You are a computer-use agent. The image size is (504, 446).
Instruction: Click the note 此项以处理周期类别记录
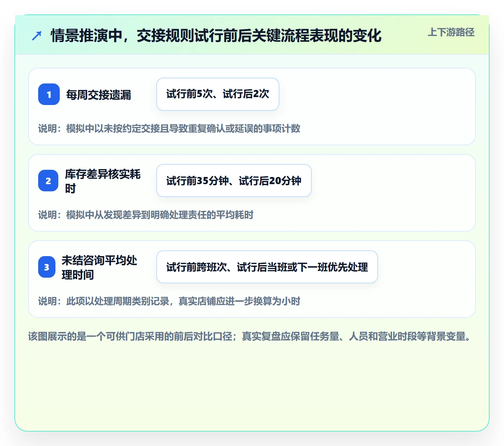(118, 301)
